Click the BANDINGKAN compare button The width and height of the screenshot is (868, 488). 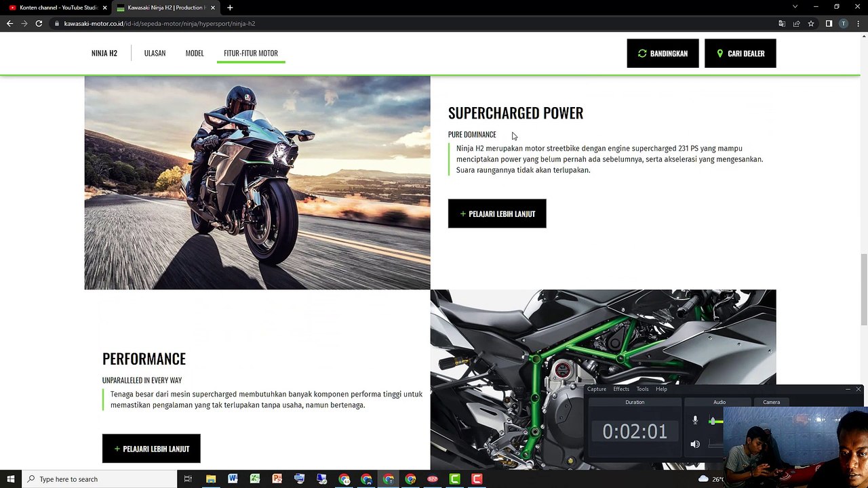coord(663,54)
